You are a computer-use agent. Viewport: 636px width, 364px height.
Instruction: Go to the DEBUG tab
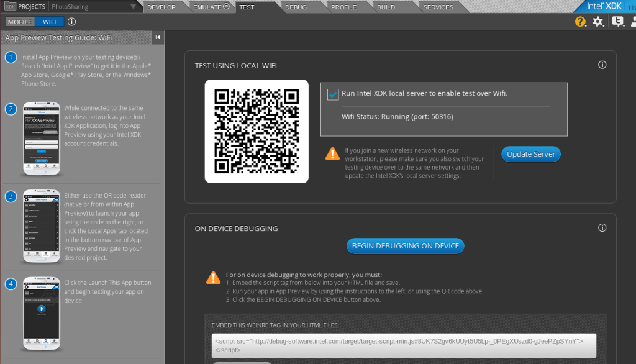tap(296, 7)
